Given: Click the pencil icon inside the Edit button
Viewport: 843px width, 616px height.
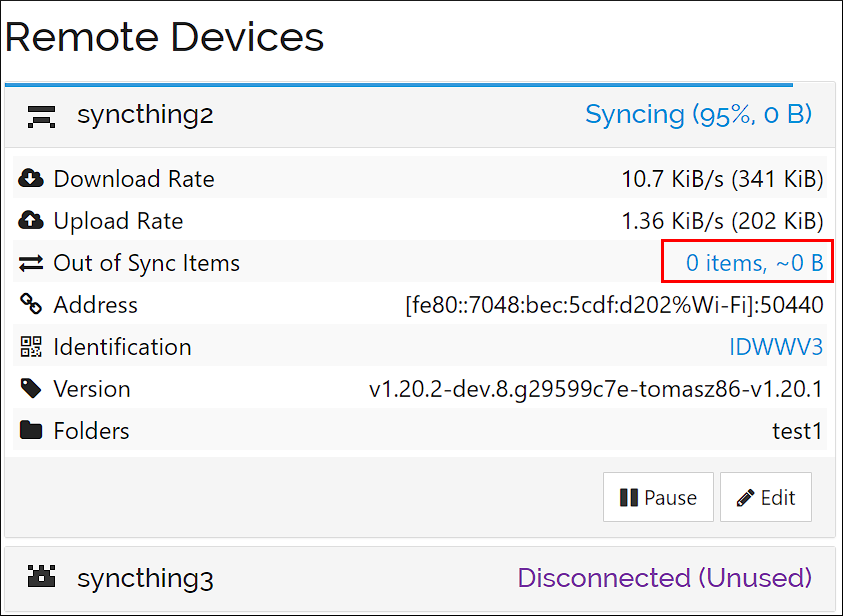Looking at the screenshot, I should (747, 497).
